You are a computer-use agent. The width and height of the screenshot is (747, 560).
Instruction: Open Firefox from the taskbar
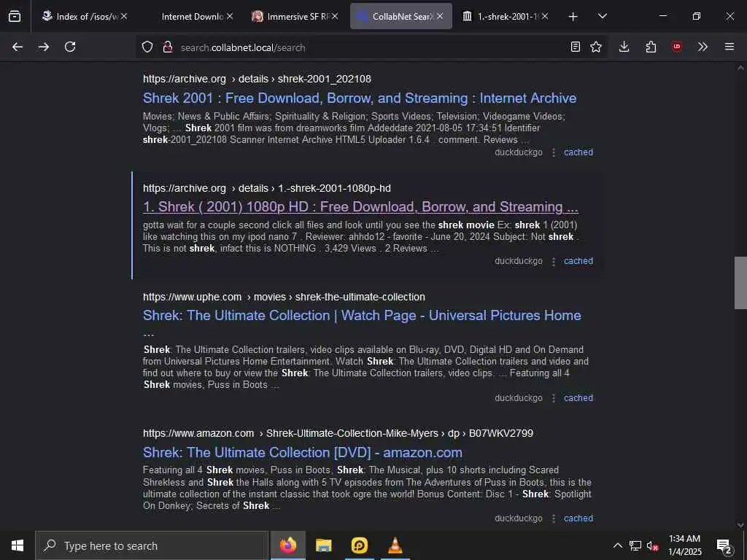[287, 545]
